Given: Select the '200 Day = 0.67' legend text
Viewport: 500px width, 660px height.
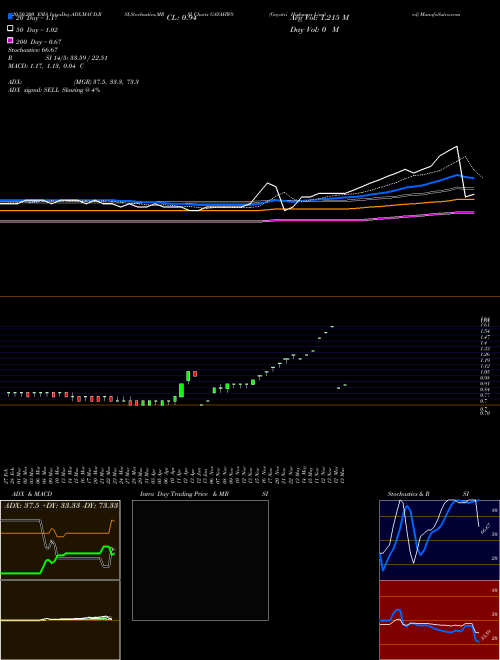Looking at the screenshot, I should click(x=39, y=42).
